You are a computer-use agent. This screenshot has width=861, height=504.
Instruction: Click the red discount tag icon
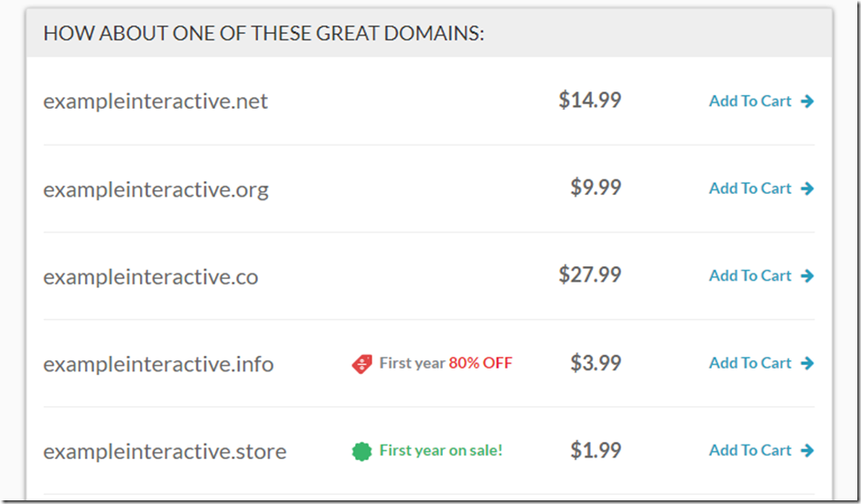[x=362, y=364]
